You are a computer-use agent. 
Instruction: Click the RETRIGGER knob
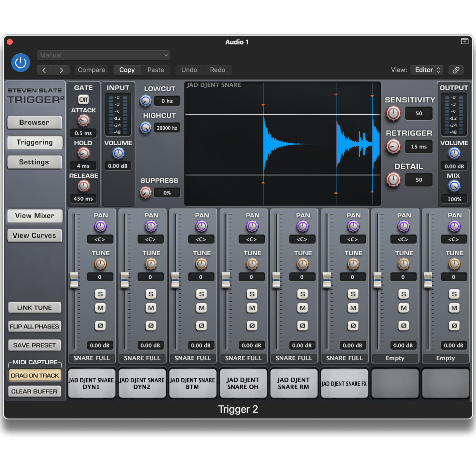pos(393,147)
